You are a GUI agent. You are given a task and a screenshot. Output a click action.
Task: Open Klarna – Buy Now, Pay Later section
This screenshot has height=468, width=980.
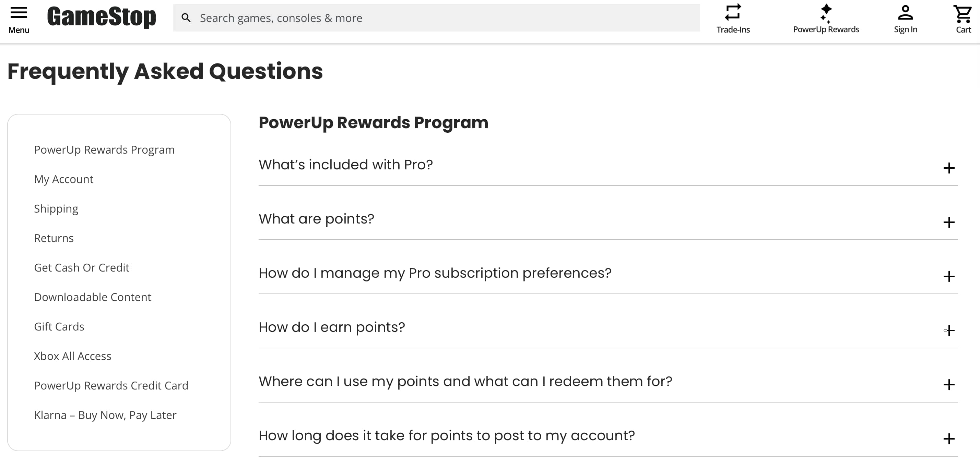[x=105, y=415]
